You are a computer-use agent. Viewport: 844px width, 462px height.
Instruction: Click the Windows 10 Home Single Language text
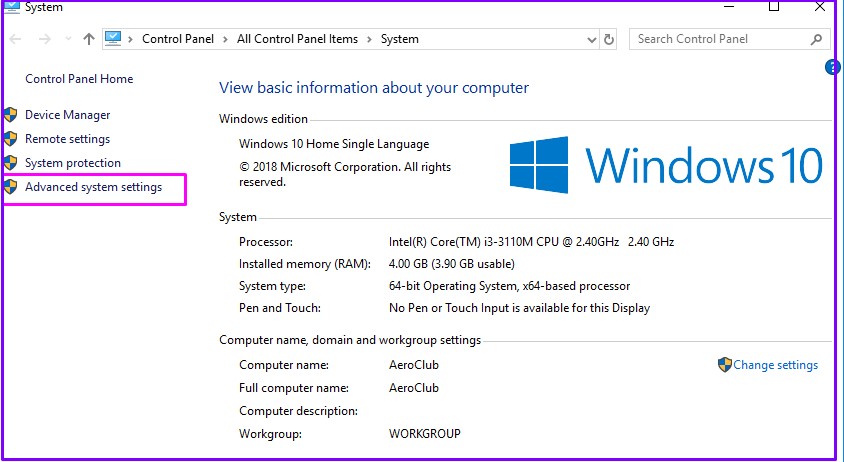334,144
